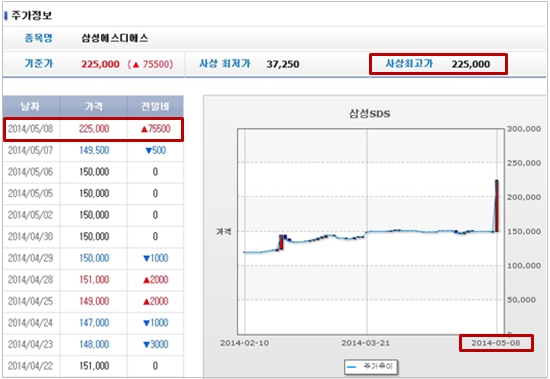The image size is (550, 379).
Task: Click the ▼500 change cell
Action: [x=155, y=151]
